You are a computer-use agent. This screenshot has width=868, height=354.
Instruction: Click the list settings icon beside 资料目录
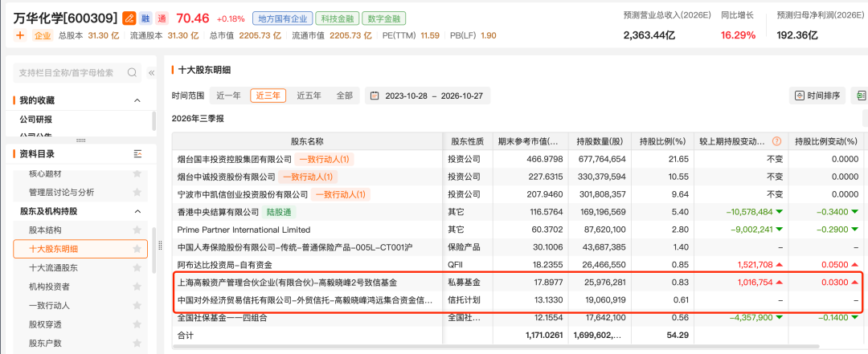coord(138,154)
